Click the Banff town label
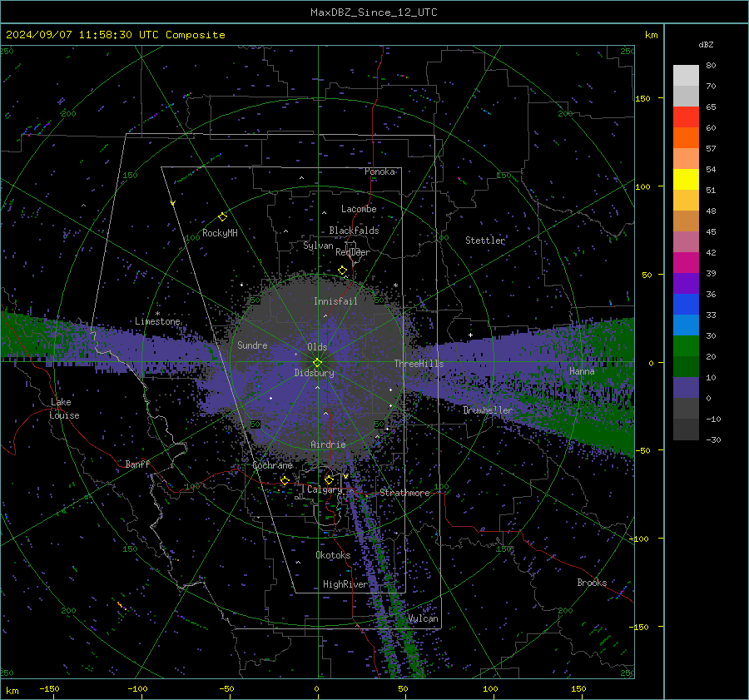The width and height of the screenshot is (749, 700). 137,464
